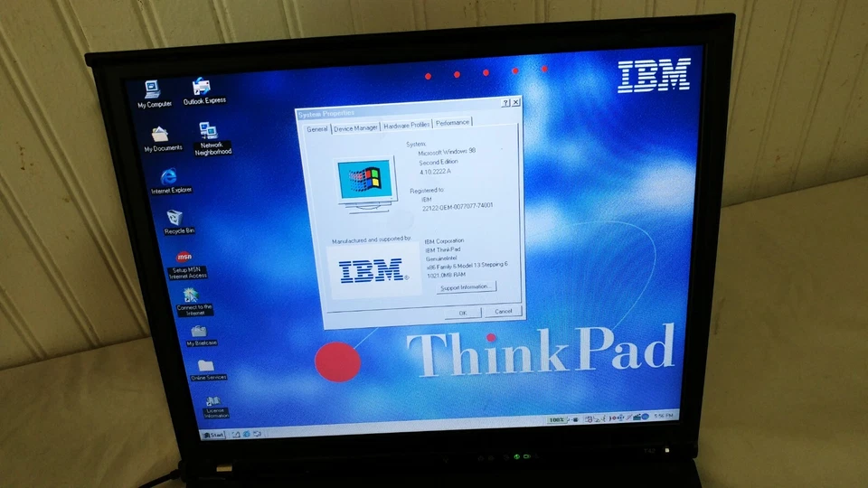The image size is (868, 488).
Task: Open the Performance tab
Action: point(452,123)
